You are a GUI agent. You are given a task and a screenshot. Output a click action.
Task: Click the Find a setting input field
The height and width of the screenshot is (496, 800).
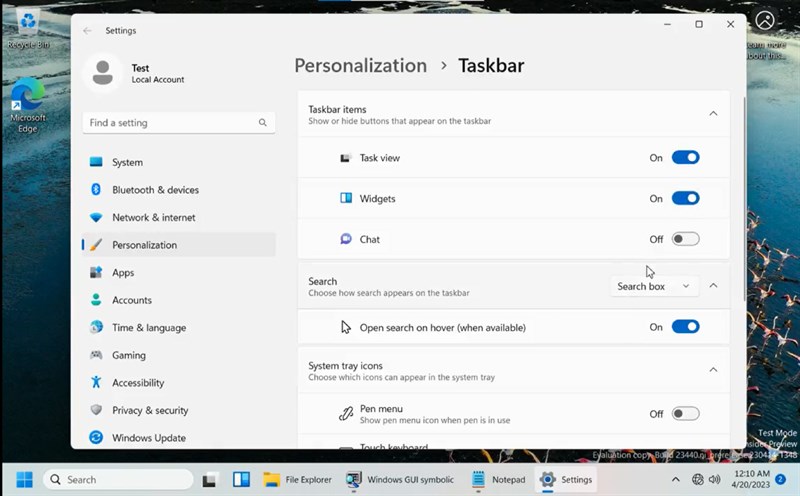pos(168,123)
